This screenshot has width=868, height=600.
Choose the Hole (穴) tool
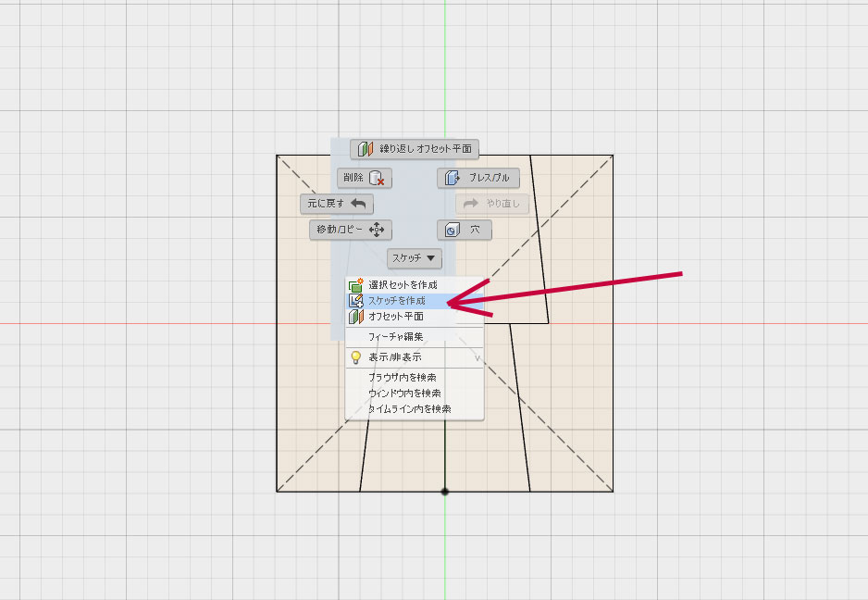click(465, 230)
